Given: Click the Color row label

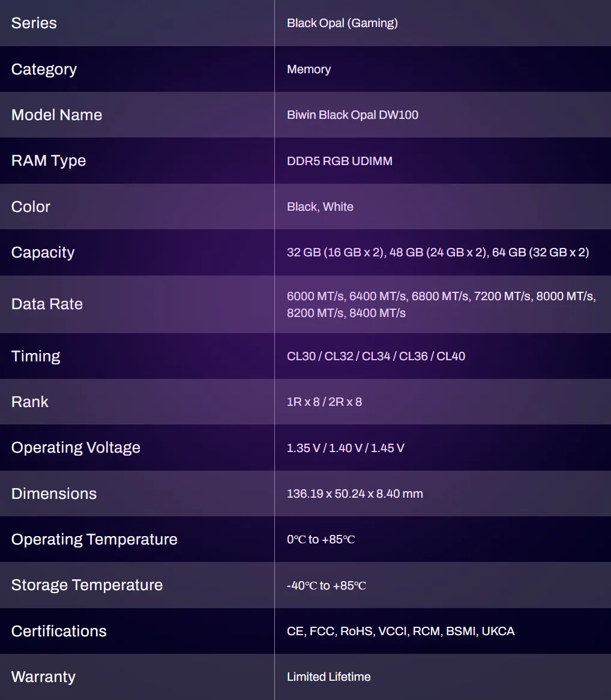Looking at the screenshot, I should [x=31, y=207].
